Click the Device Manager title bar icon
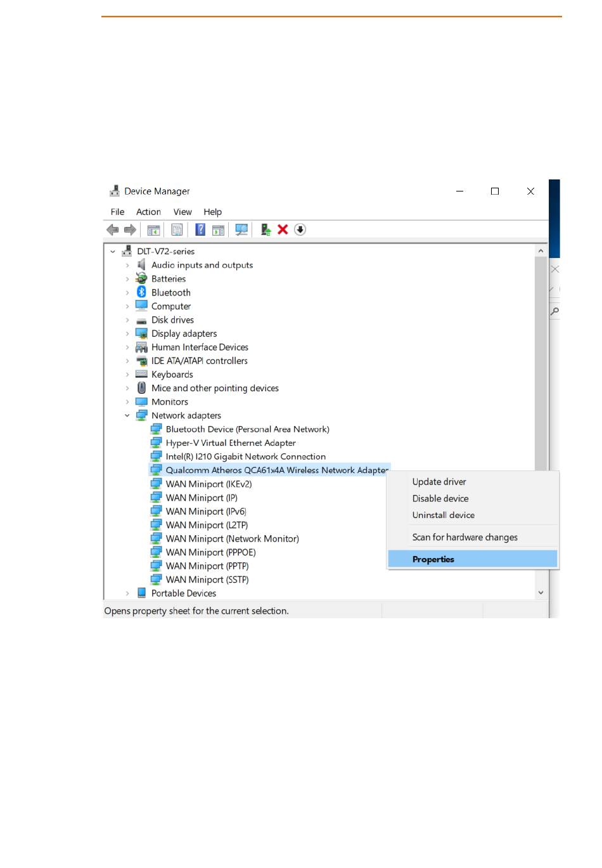 pos(115,191)
